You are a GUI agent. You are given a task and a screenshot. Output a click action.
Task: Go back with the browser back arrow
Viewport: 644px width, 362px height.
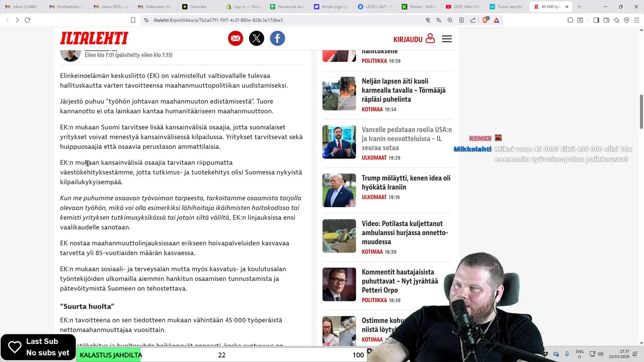(x=7, y=20)
